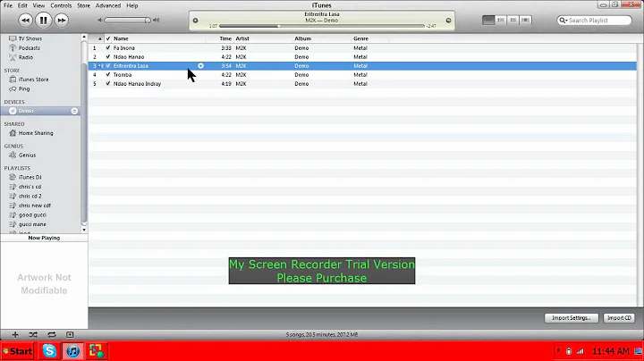The width and height of the screenshot is (644, 361).
Task: Switch to album list view
Action: (500, 20)
